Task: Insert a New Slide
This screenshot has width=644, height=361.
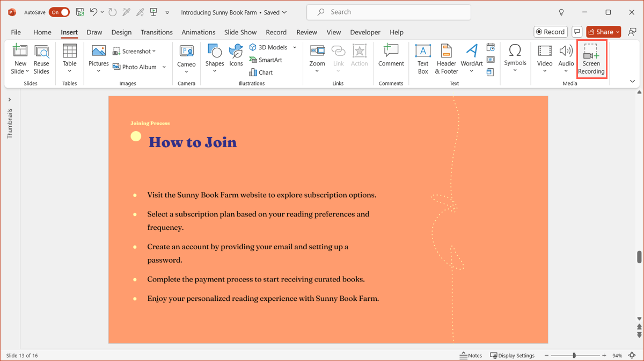Action: (x=20, y=60)
